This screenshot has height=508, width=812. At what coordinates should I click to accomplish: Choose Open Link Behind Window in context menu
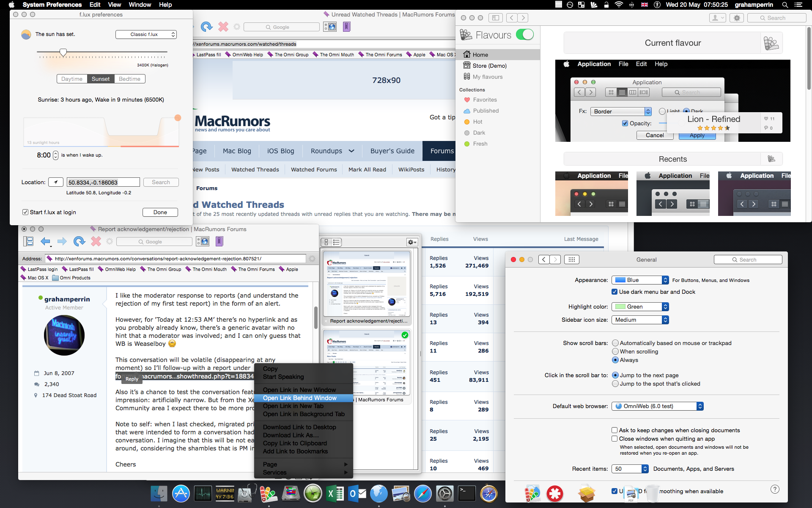click(x=304, y=398)
